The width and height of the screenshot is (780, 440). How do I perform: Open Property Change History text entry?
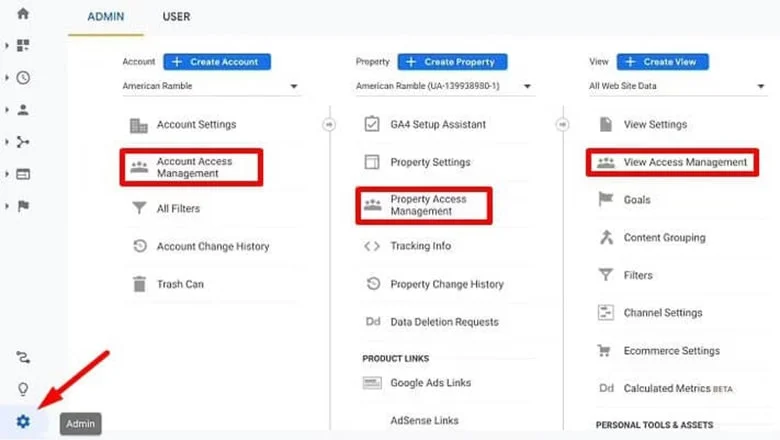(x=447, y=284)
